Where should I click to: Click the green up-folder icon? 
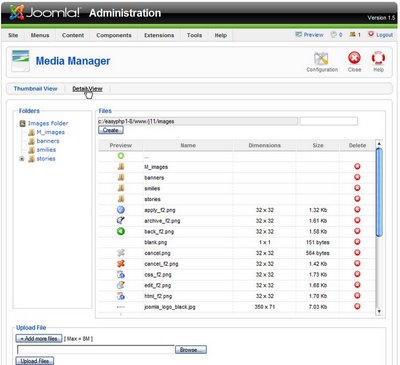pos(121,156)
